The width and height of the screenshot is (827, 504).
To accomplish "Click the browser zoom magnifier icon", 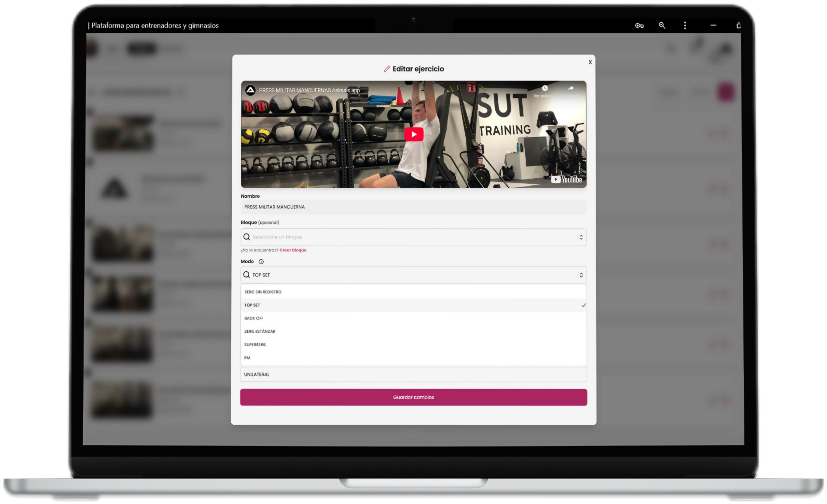I will (x=662, y=25).
